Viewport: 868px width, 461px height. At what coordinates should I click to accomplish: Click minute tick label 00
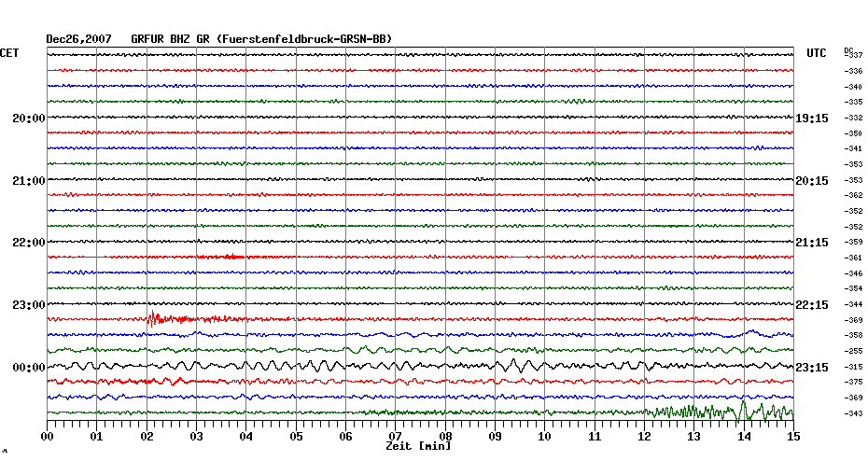pyautogui.click(x=47, y=437)
